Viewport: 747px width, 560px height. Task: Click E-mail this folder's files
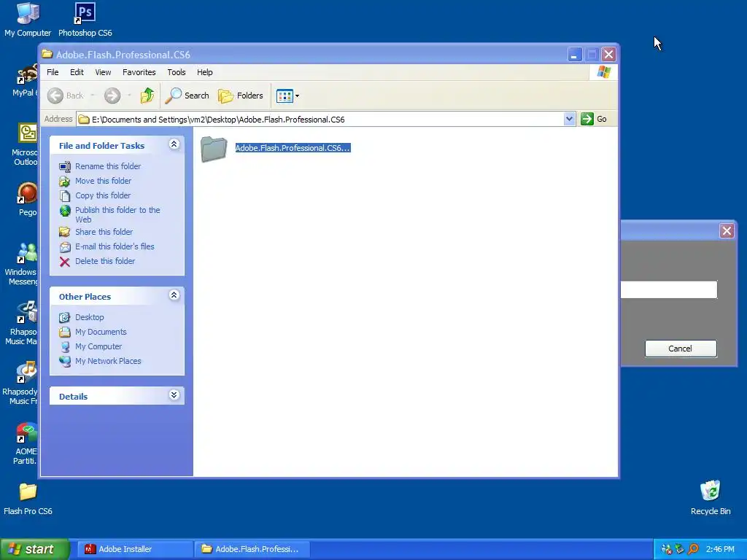[x=115, y=246]
